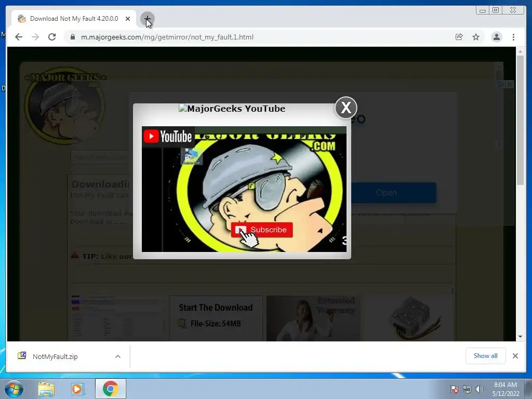Close the ad with X icon
This screenshot has height=399, width=532.
tap(510, 84)
